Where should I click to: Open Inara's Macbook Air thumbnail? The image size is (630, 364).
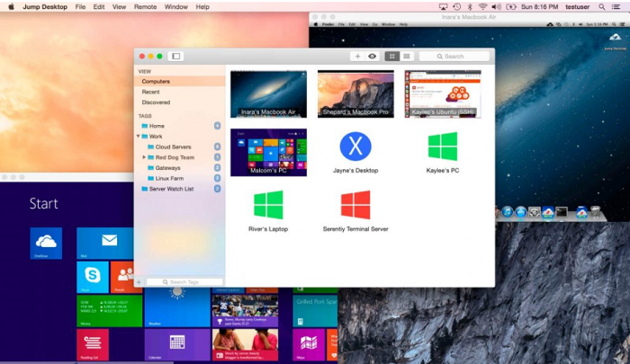268,93
